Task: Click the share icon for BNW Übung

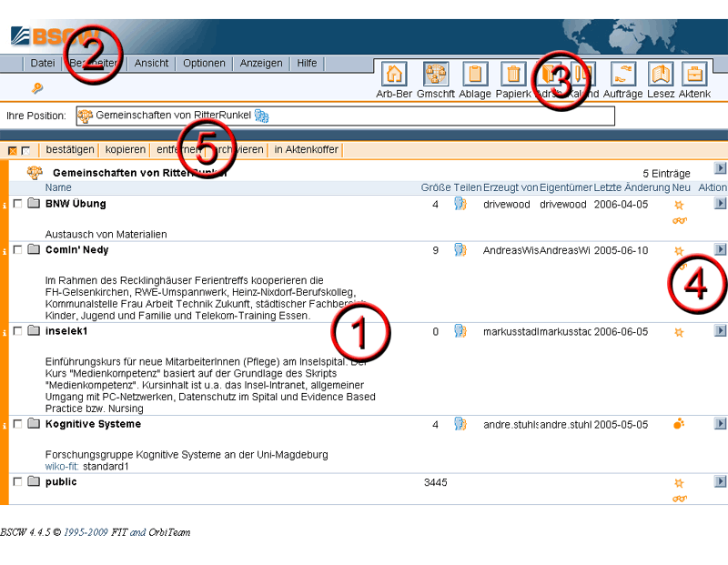Action: (x=460, y=205)
